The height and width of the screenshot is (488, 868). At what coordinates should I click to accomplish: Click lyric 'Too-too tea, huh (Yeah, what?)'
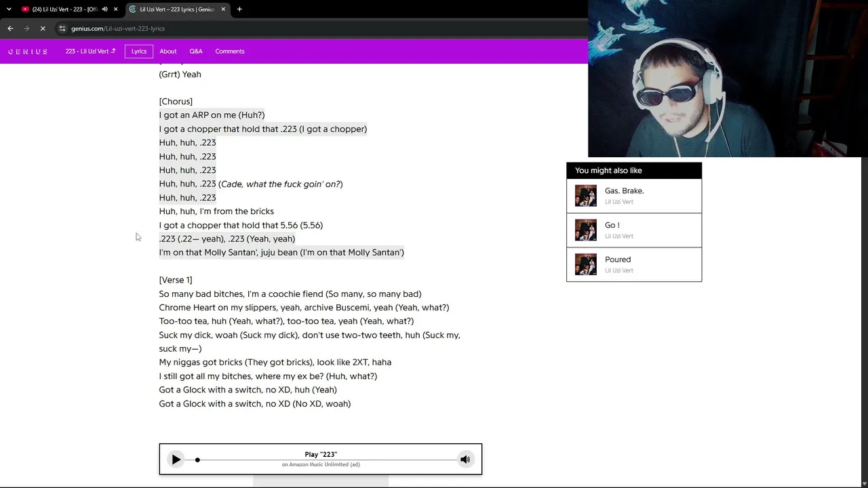click(286, 321)
